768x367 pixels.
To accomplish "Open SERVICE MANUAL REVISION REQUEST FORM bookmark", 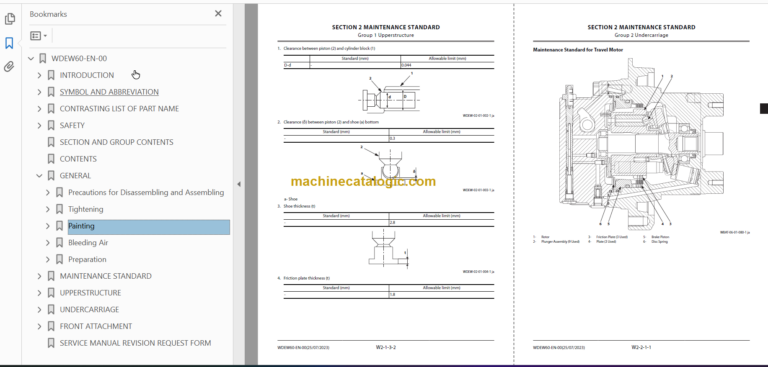I will pyautogui.click(x=135, y=343).
